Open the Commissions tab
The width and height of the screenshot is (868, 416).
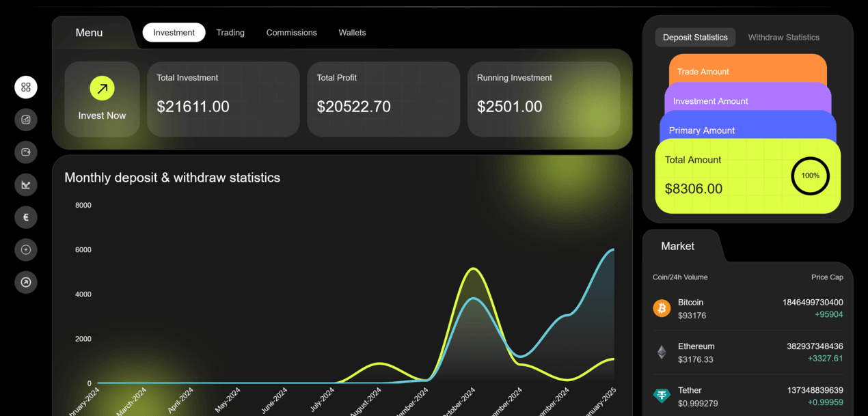coord(291,33)
